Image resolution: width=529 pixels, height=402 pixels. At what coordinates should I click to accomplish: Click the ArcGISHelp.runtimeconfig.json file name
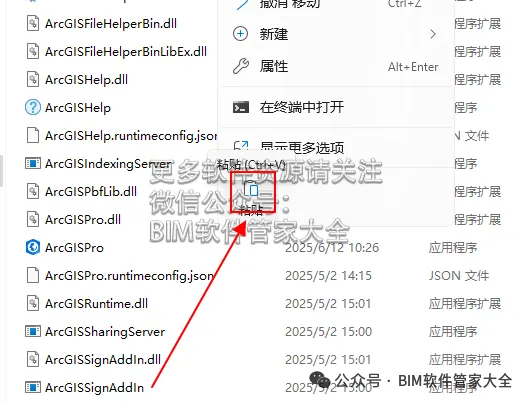131,136
